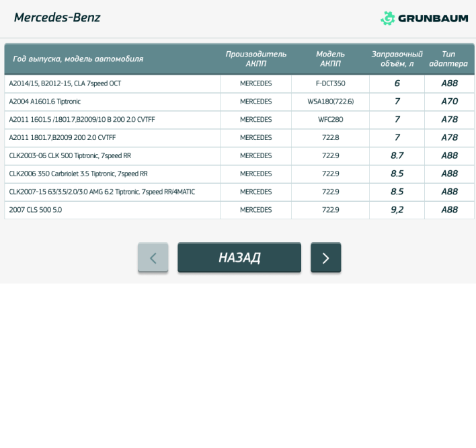The image size is (476, 448).
Task: Click 'MERCEDES' in the A2004 A160 row
Action: (x=256, y=102)
